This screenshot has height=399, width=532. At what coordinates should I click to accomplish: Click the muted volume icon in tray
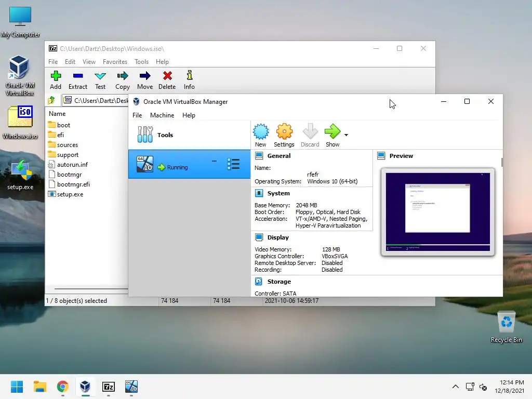point(483,387)
